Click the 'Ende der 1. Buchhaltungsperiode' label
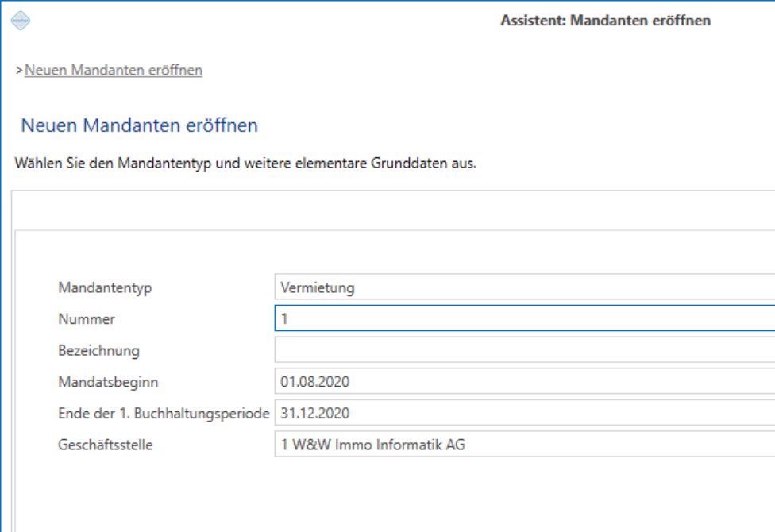 [164, 414]
